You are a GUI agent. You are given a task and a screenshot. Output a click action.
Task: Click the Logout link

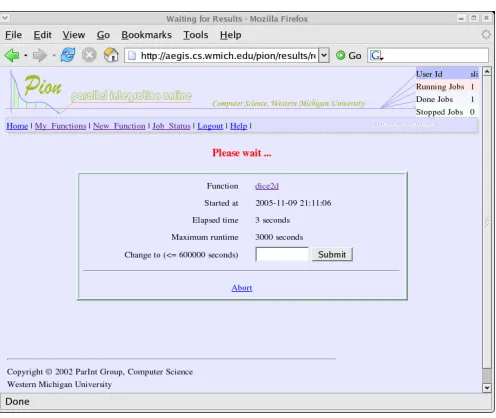[210, 126]
